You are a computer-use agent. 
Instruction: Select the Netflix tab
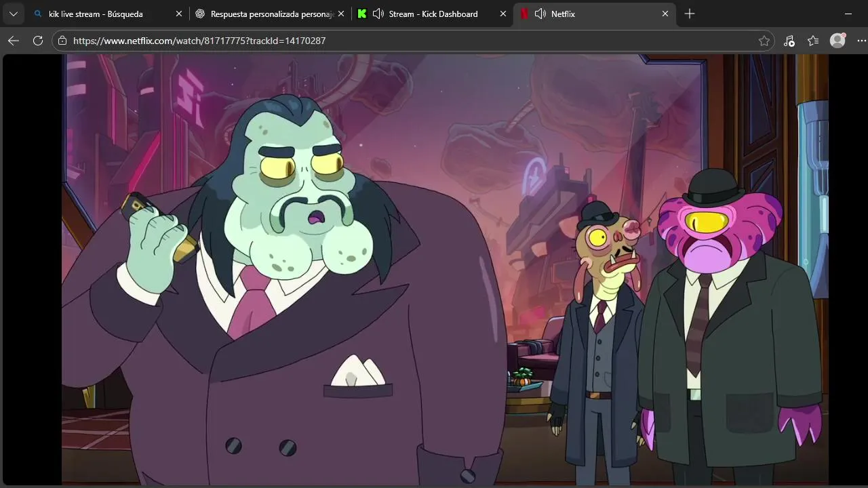pos(595,14)
